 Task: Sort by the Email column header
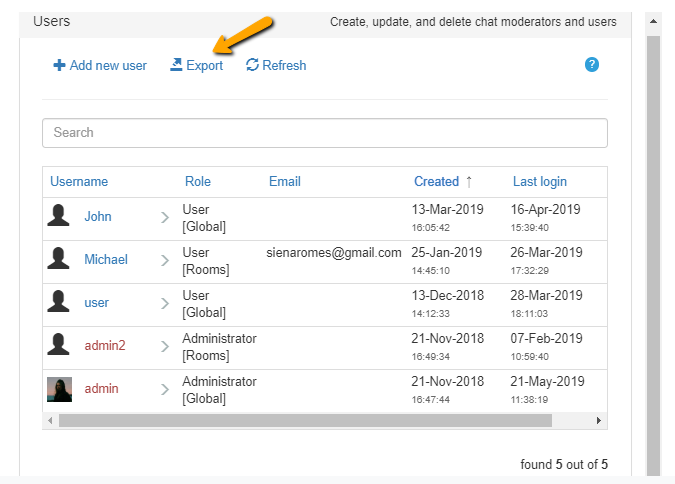coord(285,182)
